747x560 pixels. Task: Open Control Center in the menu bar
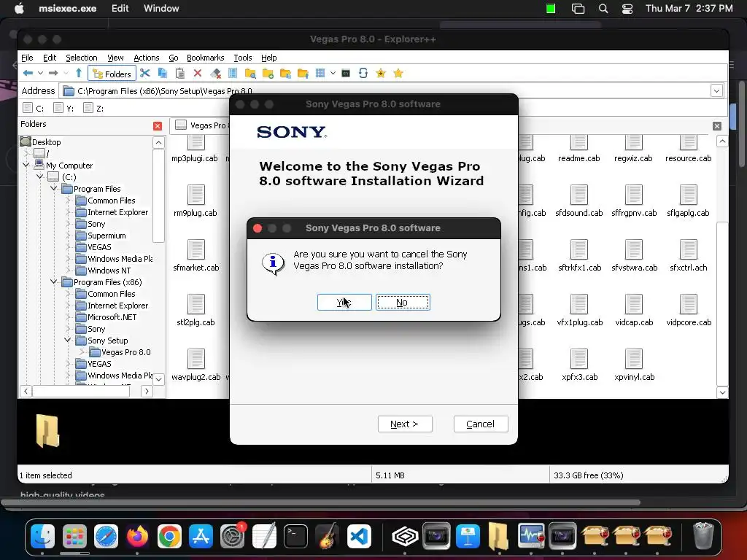[x=627, y=9]
